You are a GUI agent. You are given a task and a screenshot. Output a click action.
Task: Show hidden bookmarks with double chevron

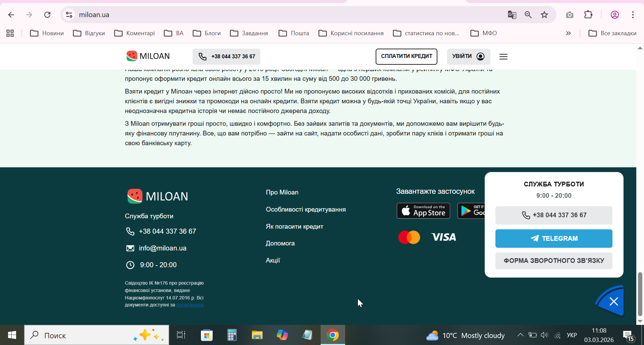point(568,33)
